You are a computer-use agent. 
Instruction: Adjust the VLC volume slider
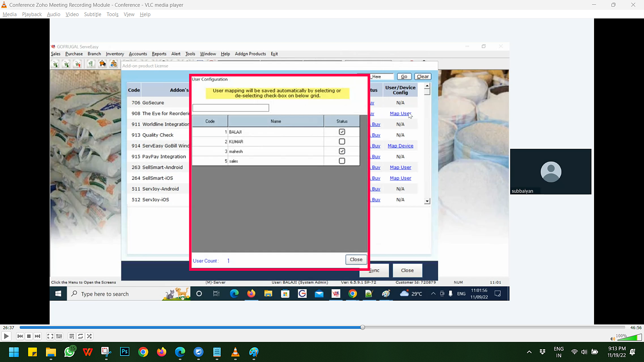629,338
